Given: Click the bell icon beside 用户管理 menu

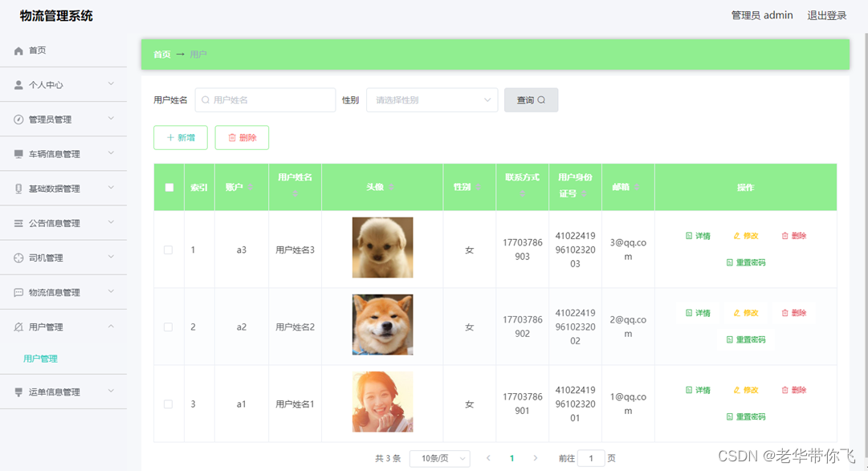Looking at the screenshot, I should click(x=18, y=327).
